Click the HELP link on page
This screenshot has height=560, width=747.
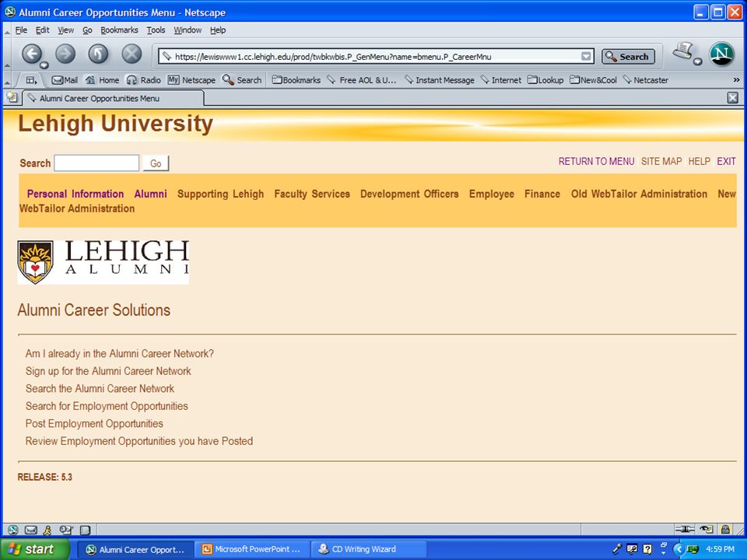tap(700, 162)
